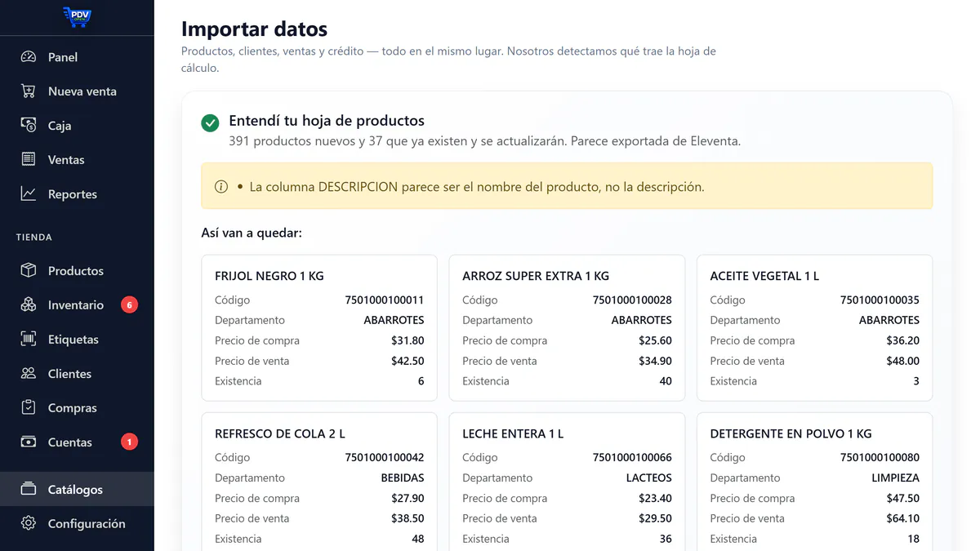This screenshot has width=980, height=551.
Task: Click the ACEITE VEGETAL 1 L title
Action: (x=764, y=276)
